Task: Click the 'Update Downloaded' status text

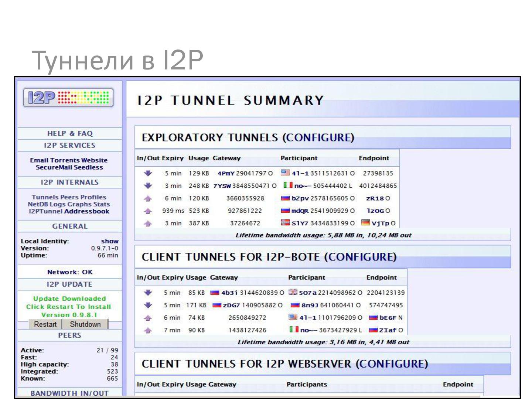Action: click(x=69, y=299)
